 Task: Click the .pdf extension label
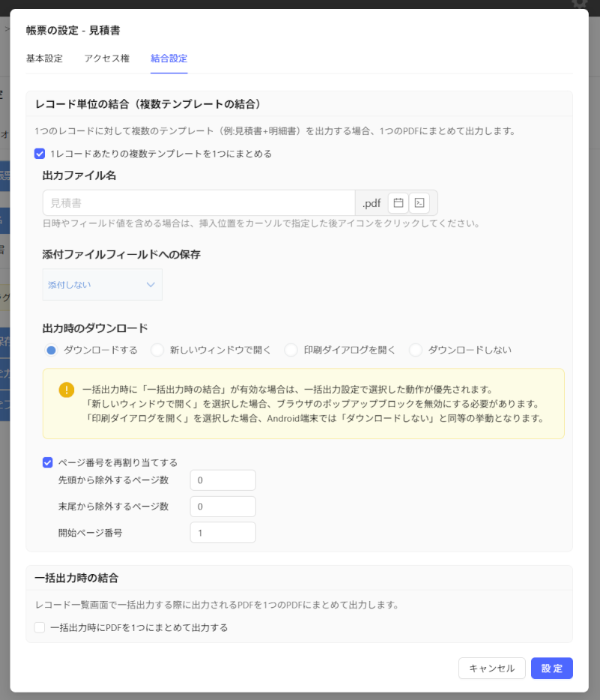point(372,203)
